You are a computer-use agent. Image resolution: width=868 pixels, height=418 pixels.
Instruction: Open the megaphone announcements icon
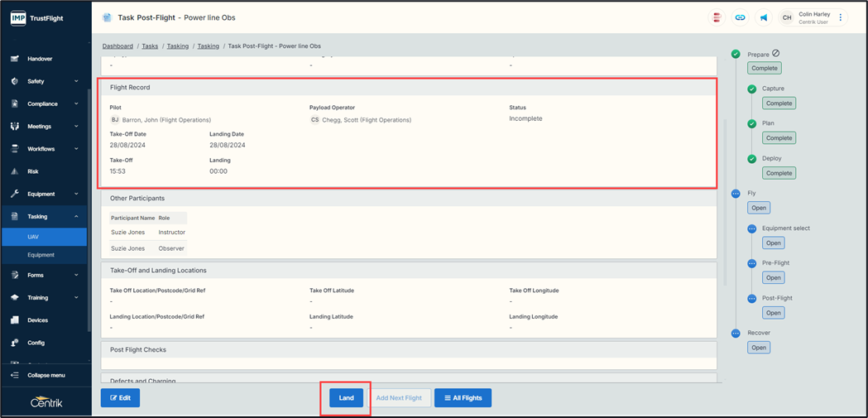[x=763, y=17]
